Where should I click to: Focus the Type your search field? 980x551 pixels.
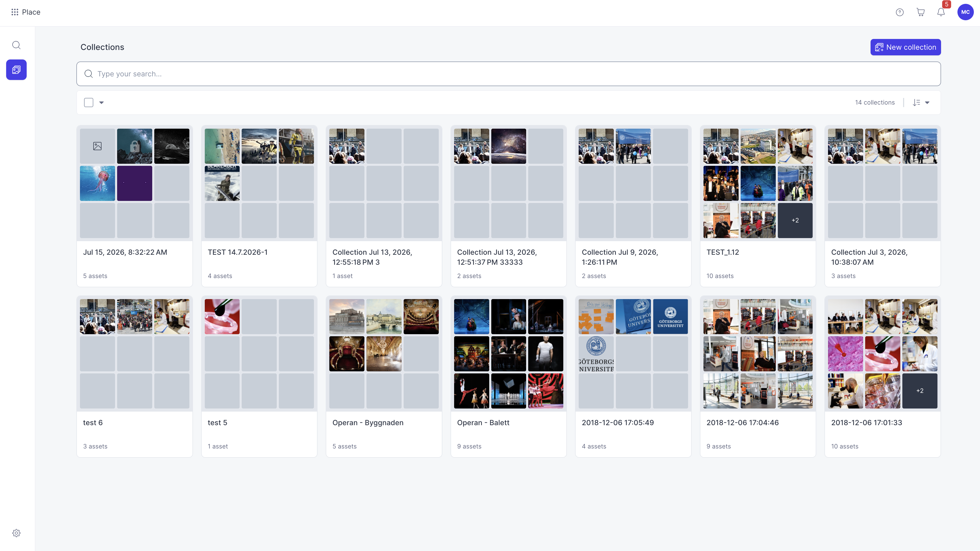click(x=508, y=74)
